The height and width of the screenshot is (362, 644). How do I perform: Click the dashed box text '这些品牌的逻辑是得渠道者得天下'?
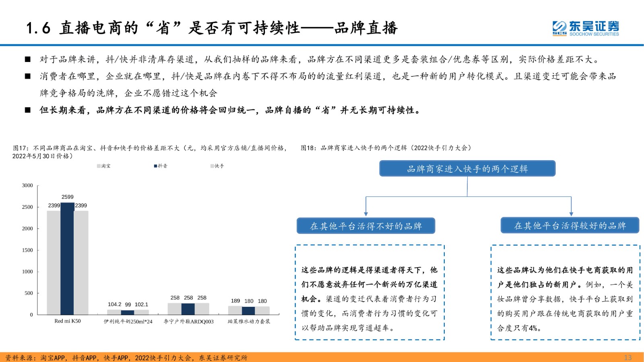click(369, 299)
